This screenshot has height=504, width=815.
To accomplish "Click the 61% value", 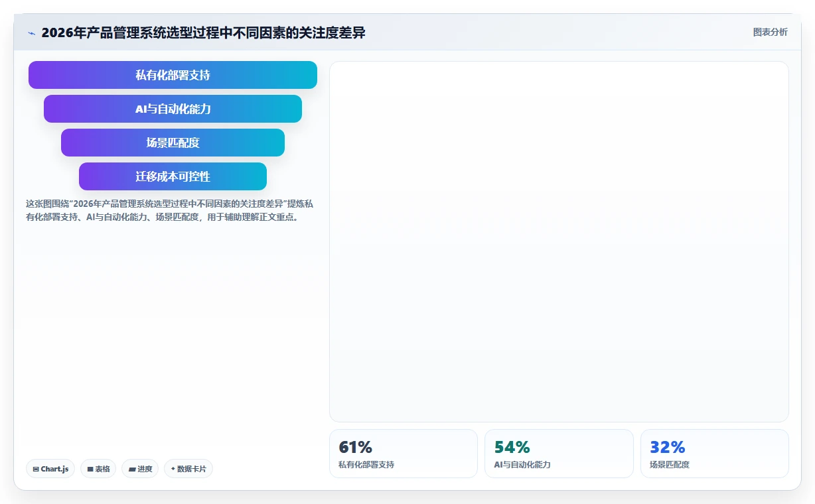I will coord(355,447).
